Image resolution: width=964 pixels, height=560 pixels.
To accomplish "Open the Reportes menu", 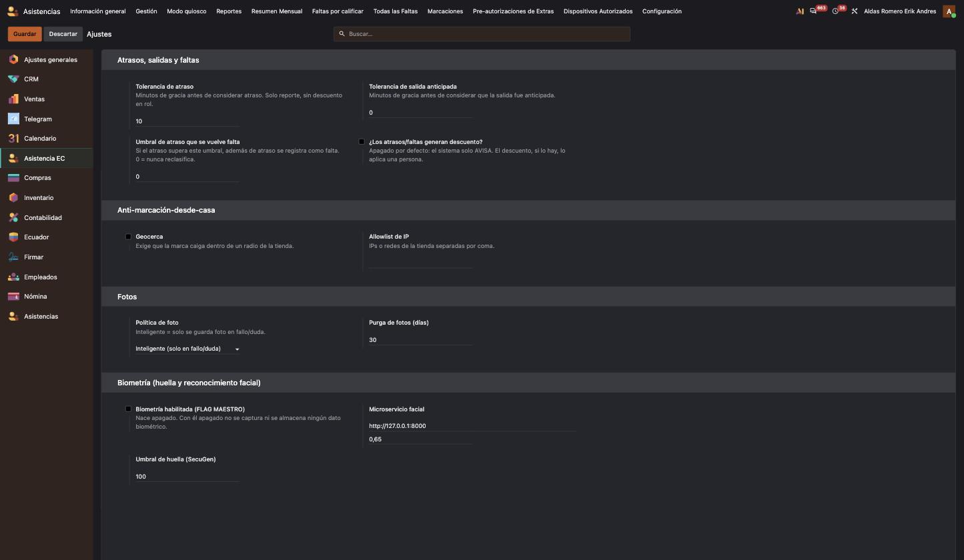I will [229, 11].
